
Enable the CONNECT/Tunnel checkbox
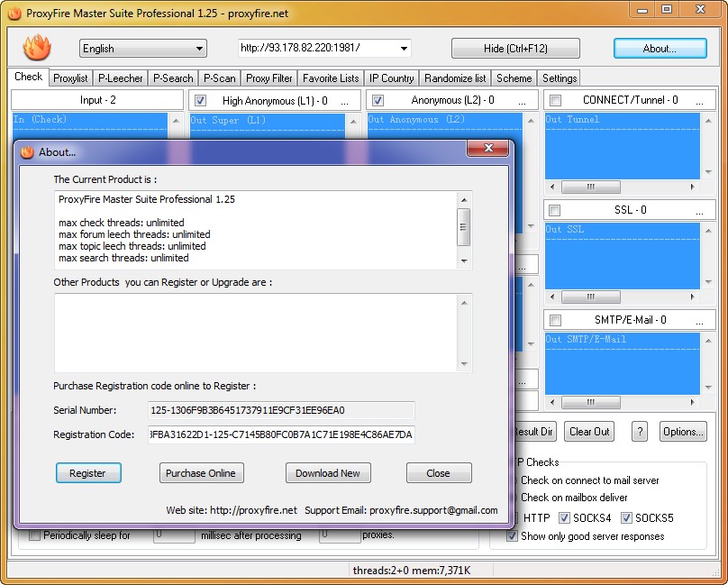(x=555, y=100)
